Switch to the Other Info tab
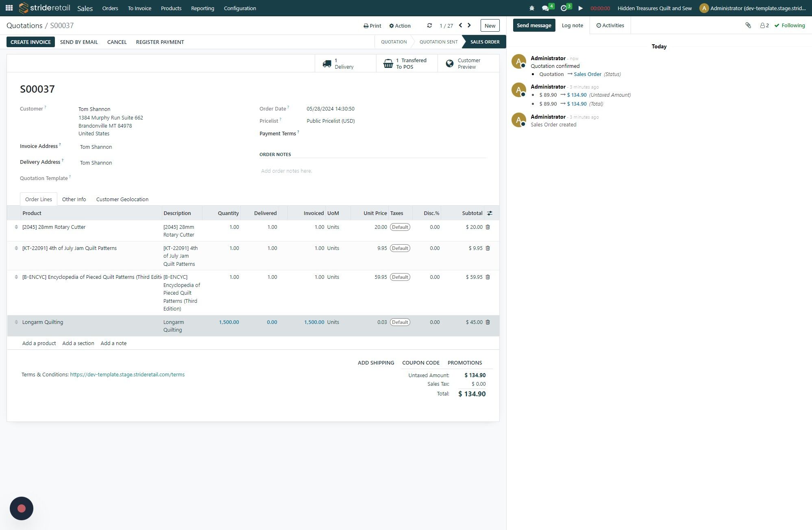The height and width of the screenshot is (530, 812). click(x=74, y=199)
